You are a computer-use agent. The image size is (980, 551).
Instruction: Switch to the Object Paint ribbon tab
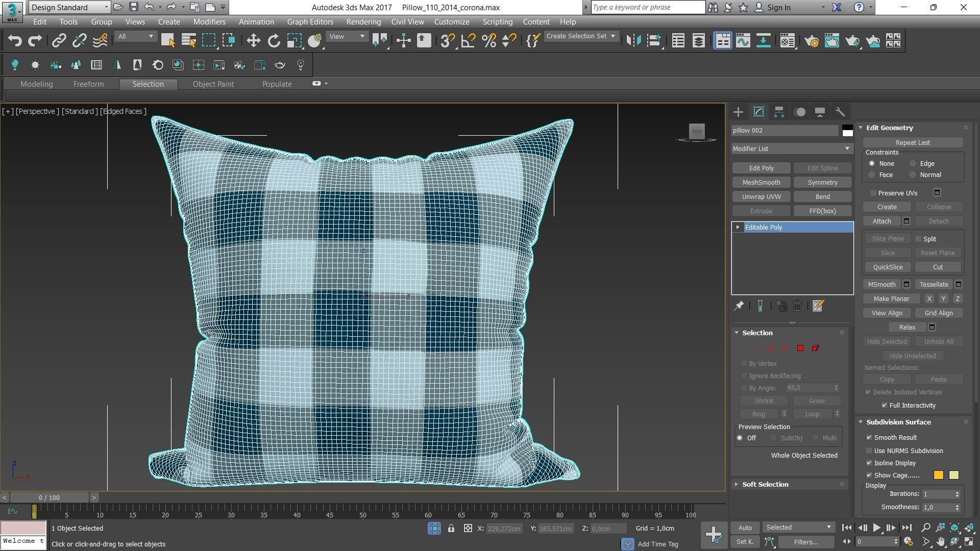coord(213,84)
